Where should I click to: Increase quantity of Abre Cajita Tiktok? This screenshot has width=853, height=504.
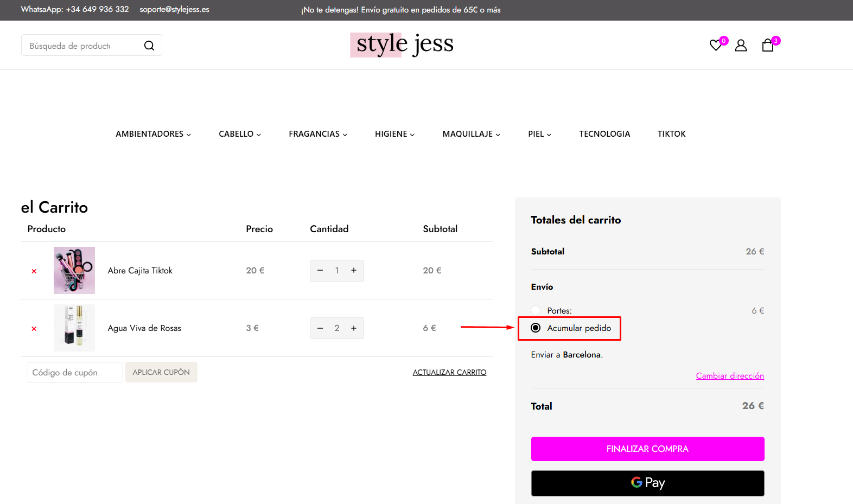click(x=354, y=270)
